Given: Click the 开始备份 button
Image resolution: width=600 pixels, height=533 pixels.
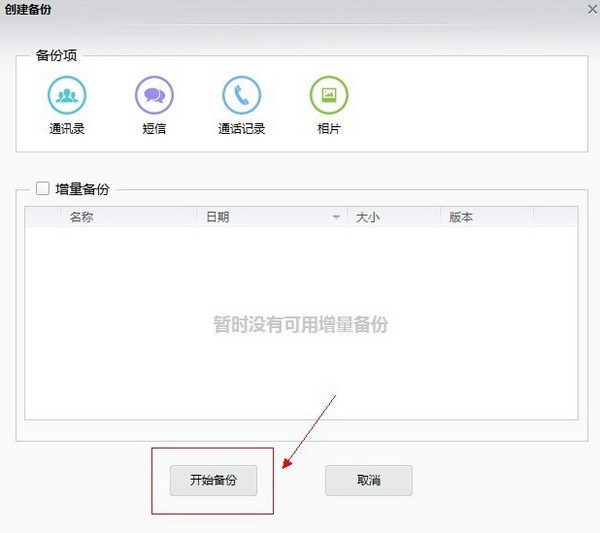Looking at the screenshot, I should [x=213, y=480].
